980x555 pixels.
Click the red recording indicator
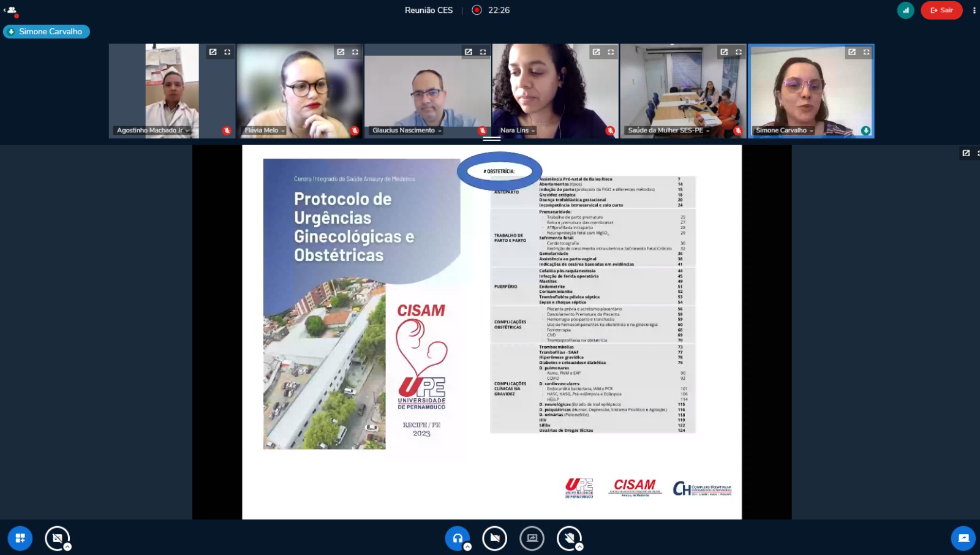pos(477,10)
